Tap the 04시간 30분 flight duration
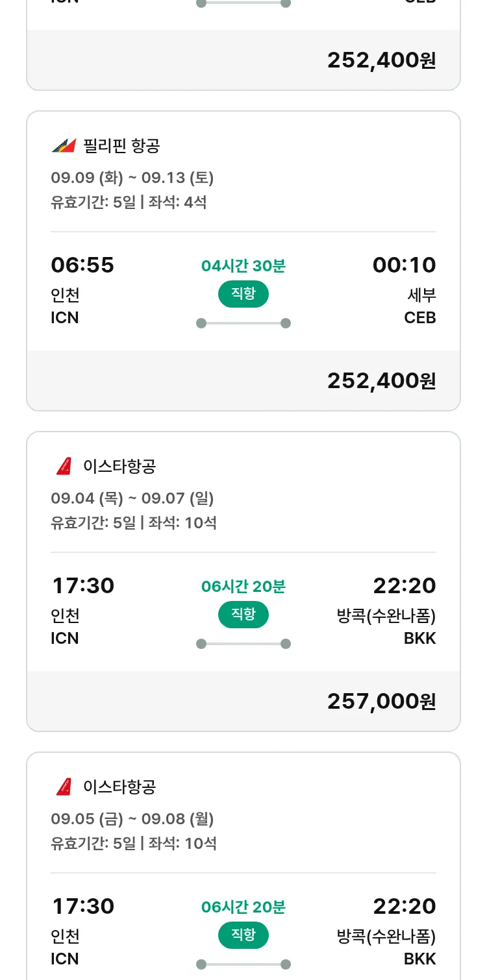Viewport: 487px width, 980px height. [243, 265]
